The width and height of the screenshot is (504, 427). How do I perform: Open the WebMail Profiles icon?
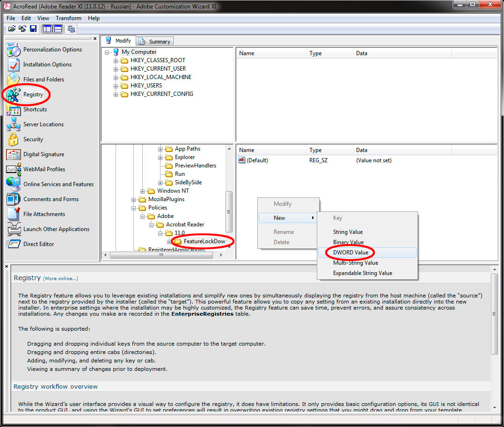(14, 169)
